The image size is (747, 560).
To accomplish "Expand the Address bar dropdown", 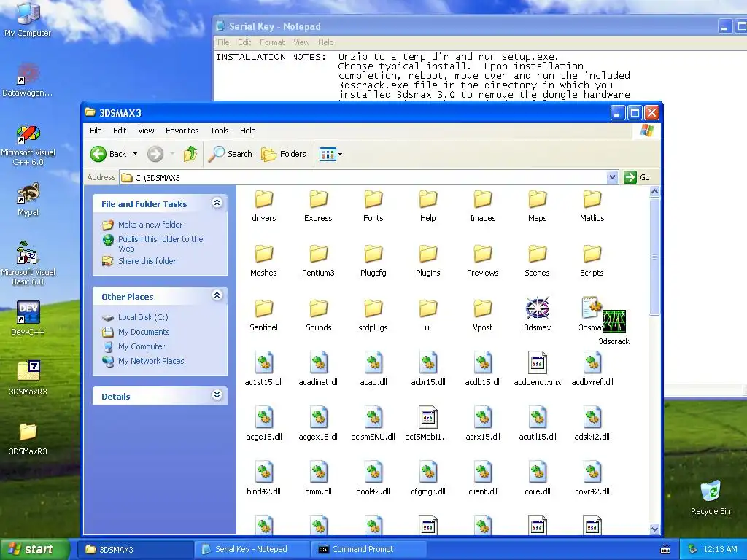I will point(612,178).
